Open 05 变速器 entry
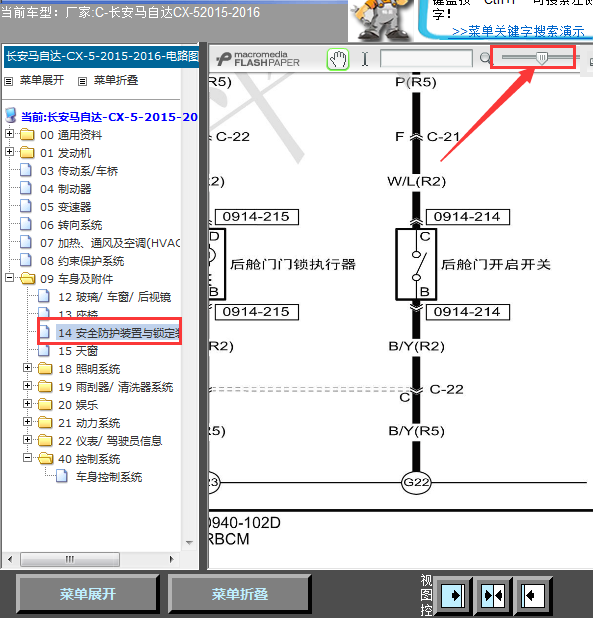This screenshot has width=593, height=618. click(x=66, y=207)
